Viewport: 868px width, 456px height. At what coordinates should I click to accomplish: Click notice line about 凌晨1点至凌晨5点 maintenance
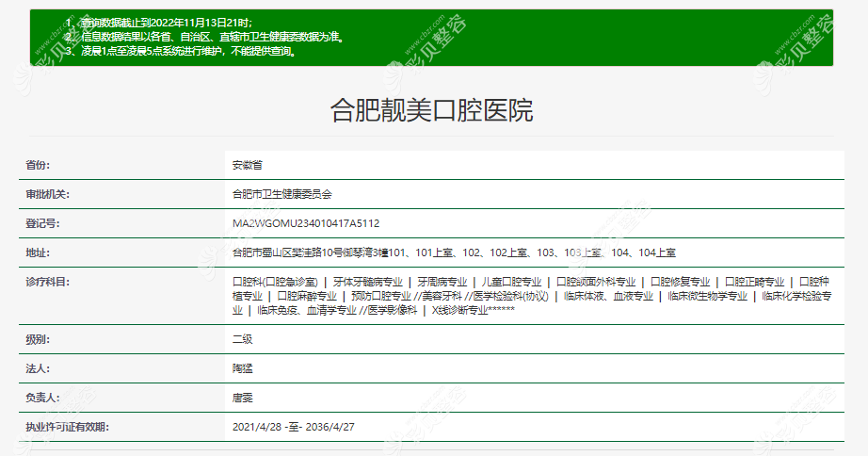click(182, 52)
